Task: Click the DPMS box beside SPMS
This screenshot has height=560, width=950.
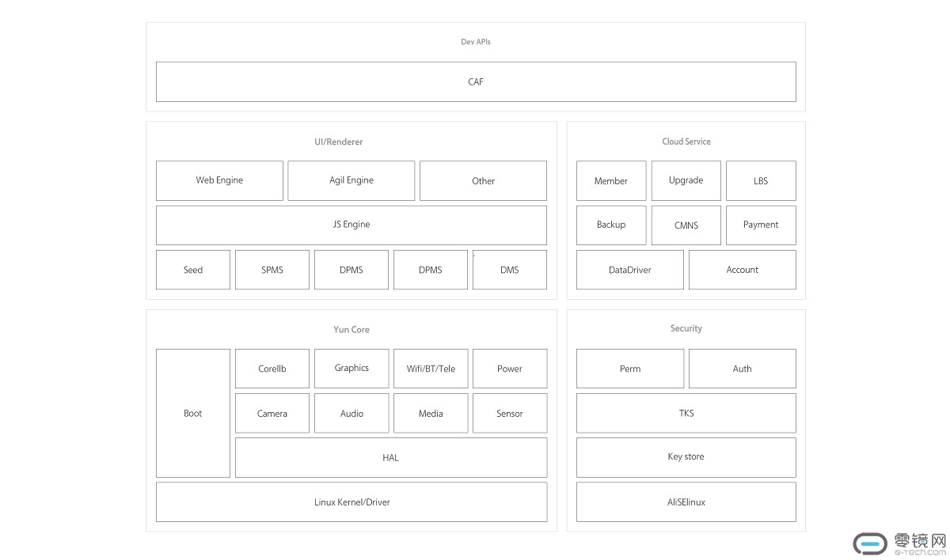Action: (x=351, y=270)
